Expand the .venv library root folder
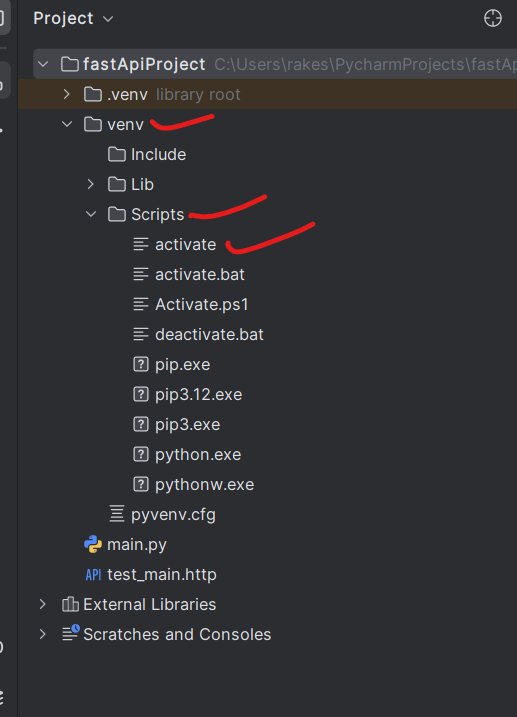 [x=67, y=94]
